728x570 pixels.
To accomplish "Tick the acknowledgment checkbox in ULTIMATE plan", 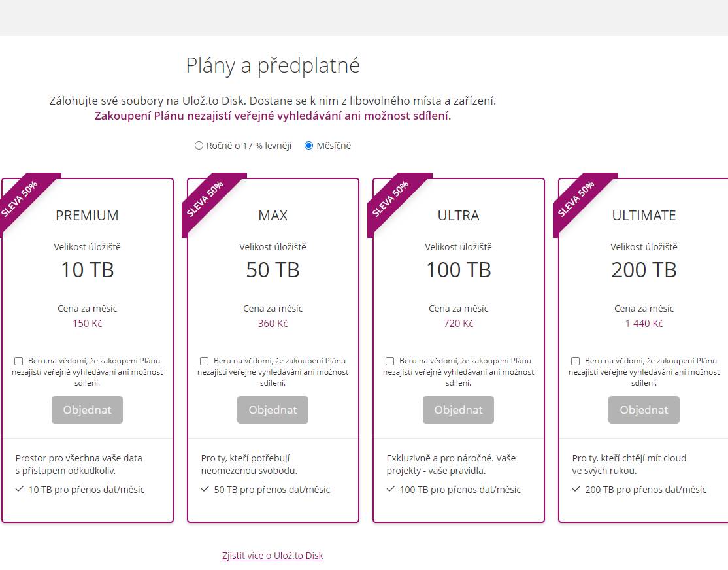I will (576, 361).
